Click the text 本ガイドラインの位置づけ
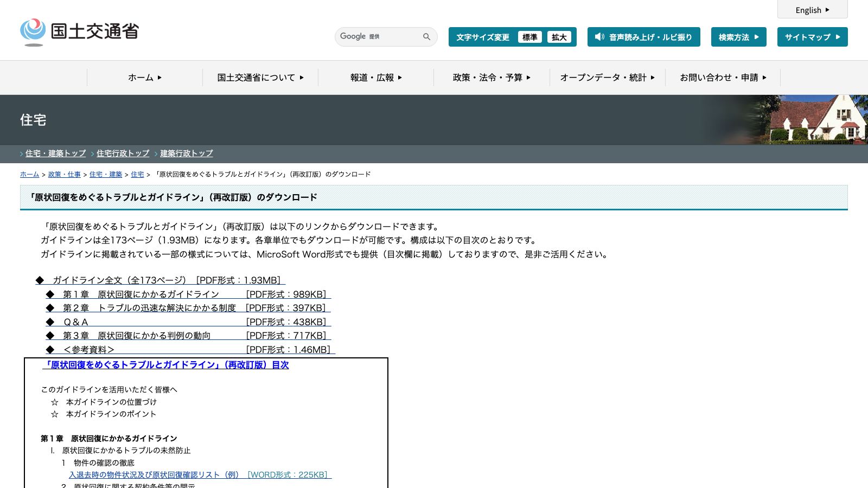This screenshot has width=868, height=488. tap(111, 402)
